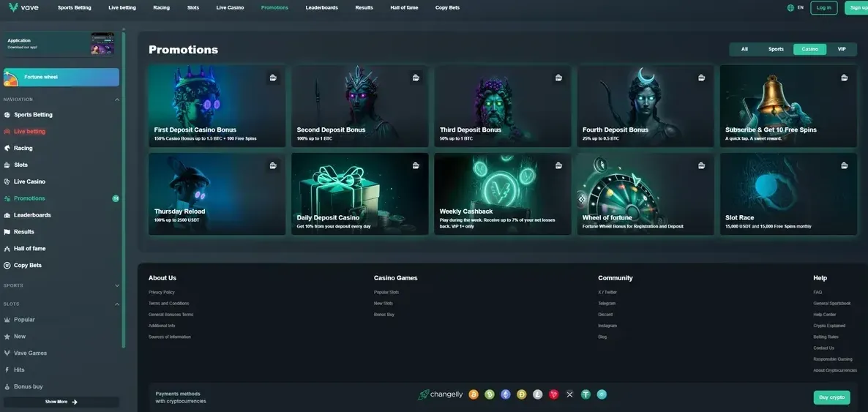Open the Privacy Policy link
Image resolution: width=868 pixels, height=412 pixels.
(162, 293)
